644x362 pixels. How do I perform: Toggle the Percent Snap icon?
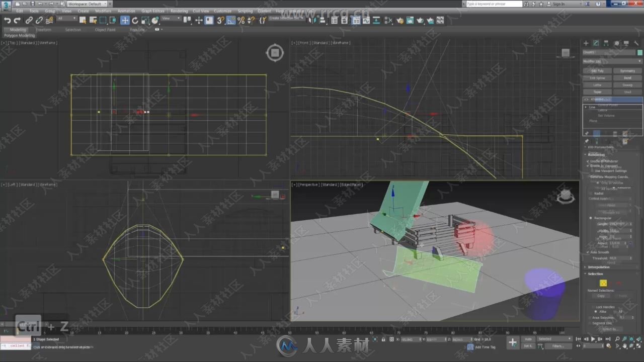(241, 20)
